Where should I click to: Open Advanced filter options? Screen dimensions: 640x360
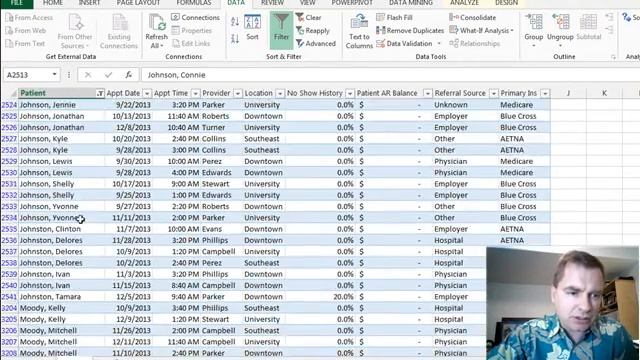(x=316, y=43)
